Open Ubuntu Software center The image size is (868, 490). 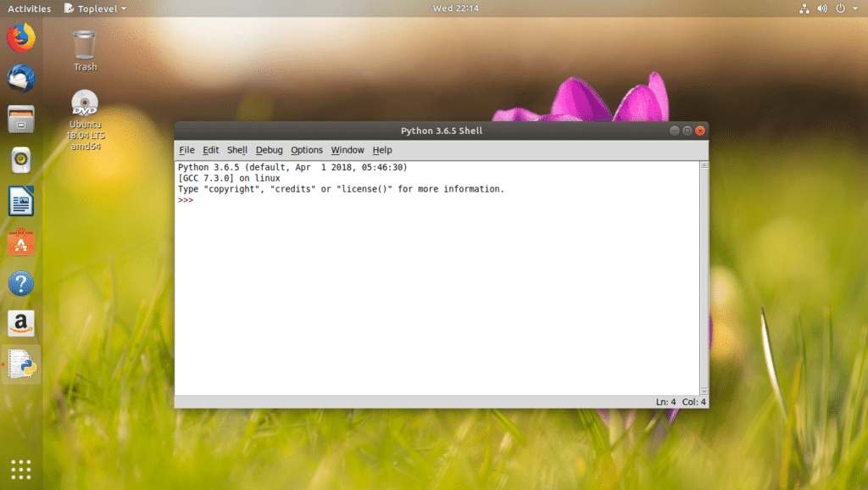[20, 242]
